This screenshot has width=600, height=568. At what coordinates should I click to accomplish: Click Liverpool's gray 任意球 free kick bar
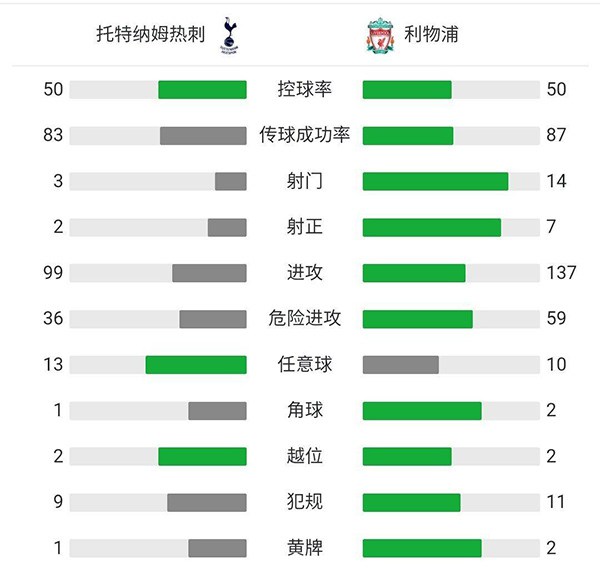pos(400,364)
